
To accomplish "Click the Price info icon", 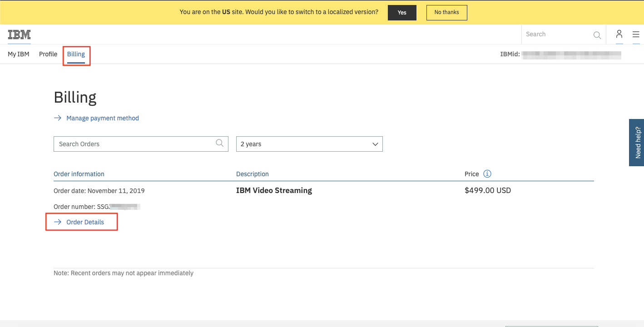I will 487,174.
